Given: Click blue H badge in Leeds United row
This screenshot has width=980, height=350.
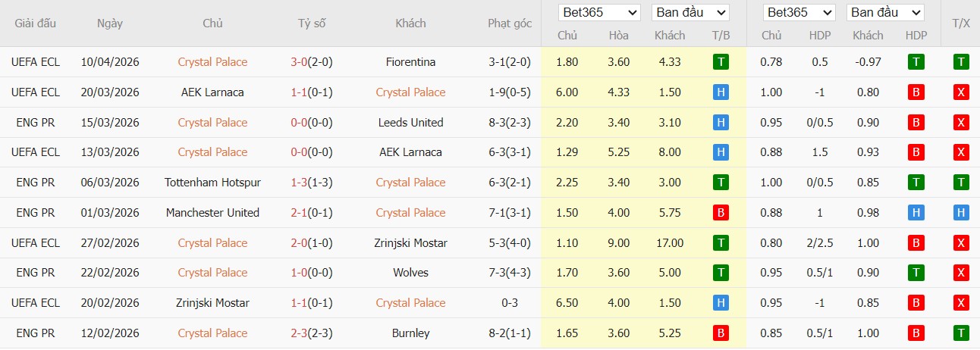Looking at the screenshot, I should [x=721, y=123].
